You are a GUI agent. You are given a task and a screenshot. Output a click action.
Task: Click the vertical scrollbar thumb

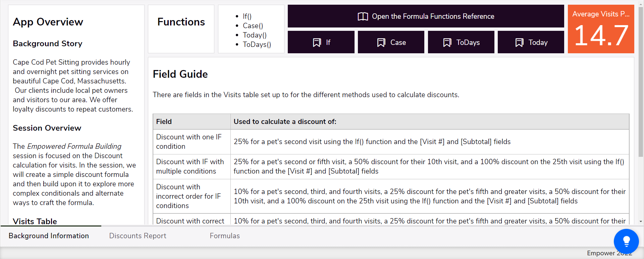pos(641,80)
